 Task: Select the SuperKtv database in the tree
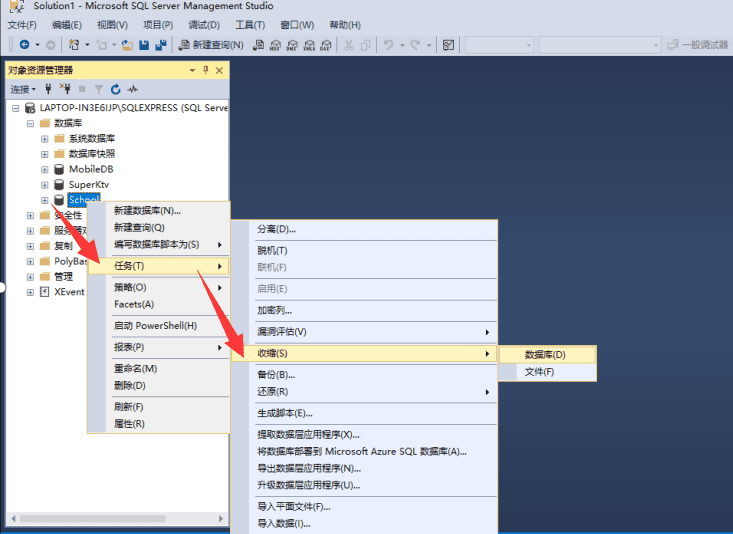click(x=89, y=184)
